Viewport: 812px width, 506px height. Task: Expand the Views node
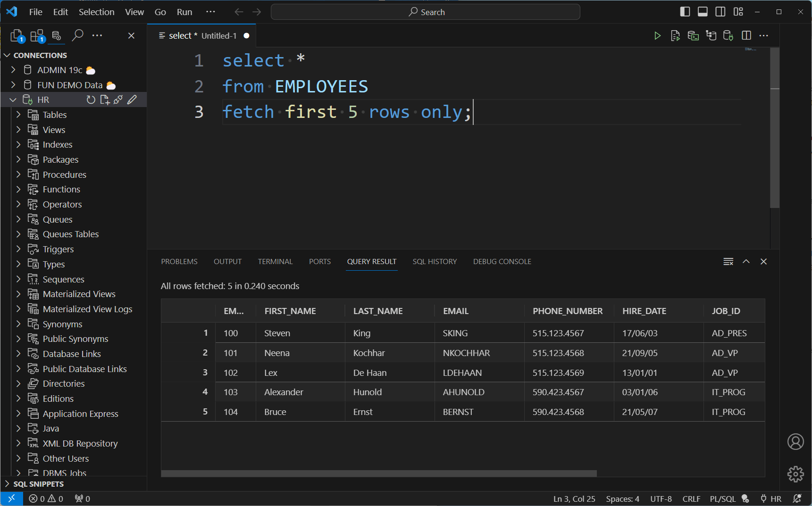[18, 130]
